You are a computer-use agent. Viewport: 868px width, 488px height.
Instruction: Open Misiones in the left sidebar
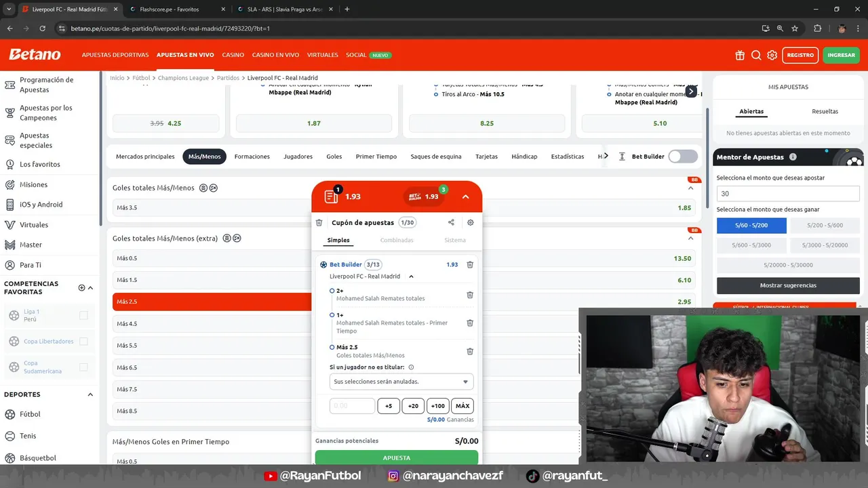pos(33,184)
